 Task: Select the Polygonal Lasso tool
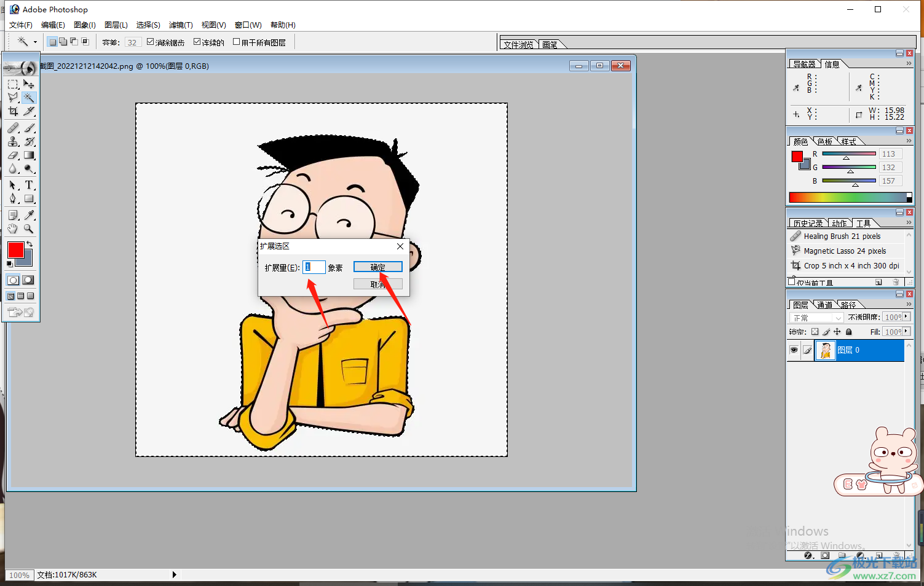[x=13, y=98]
